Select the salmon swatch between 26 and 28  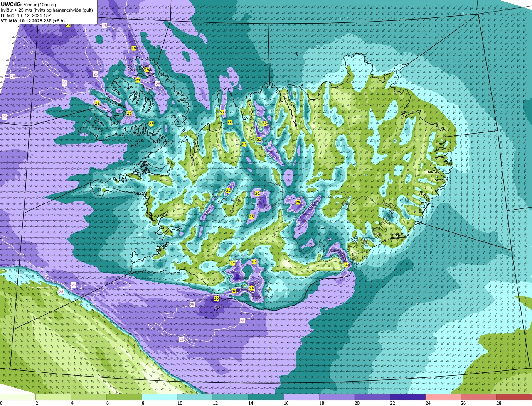(x=479, y=397)
